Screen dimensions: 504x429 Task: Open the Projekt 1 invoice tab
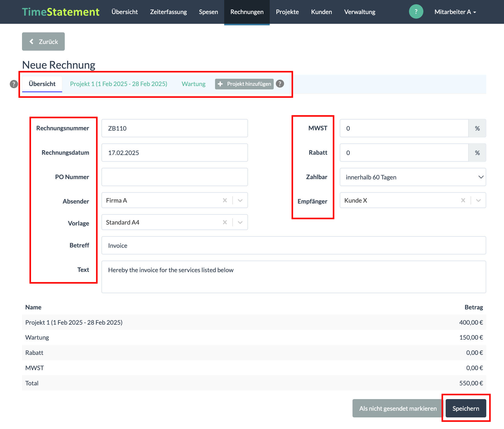[x=119, y=84]
